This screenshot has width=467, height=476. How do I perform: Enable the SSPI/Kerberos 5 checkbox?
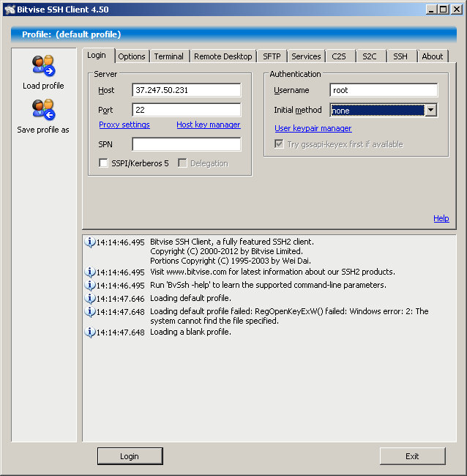click(103, 163)
